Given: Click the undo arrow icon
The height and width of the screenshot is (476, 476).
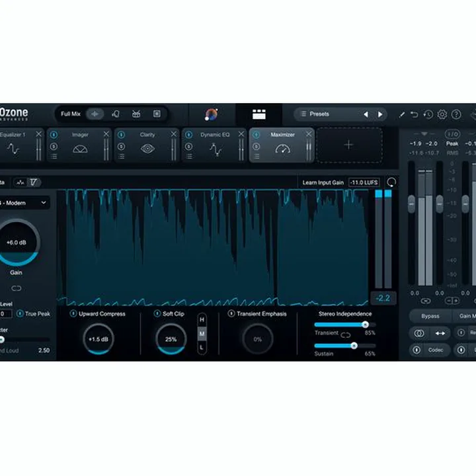Looking at the screenshot, I should coord(415,114).
